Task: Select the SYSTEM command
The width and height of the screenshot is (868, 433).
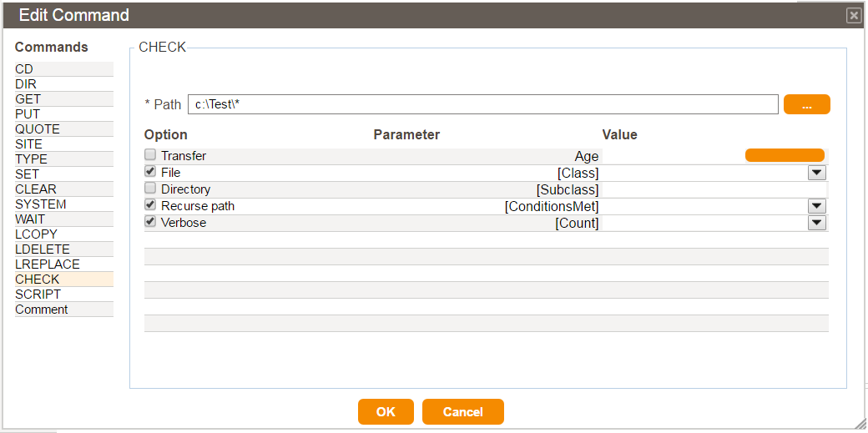Action: pyautogui.click(x=64, y=204)
